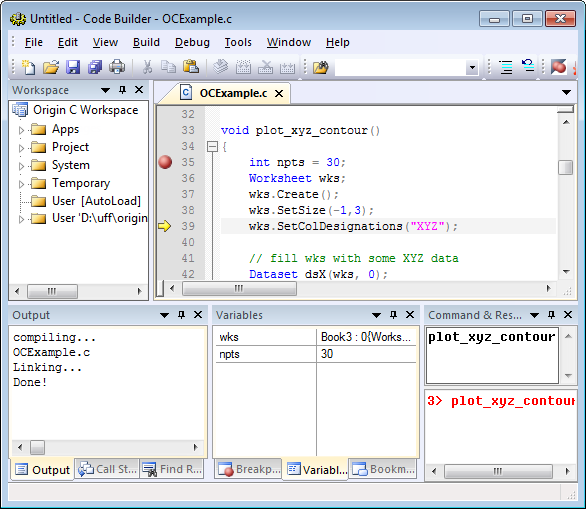Close the OCExample.c tab
Image resolution: width=586 pixels, height=509 pixels.
(x=279, y=93)
